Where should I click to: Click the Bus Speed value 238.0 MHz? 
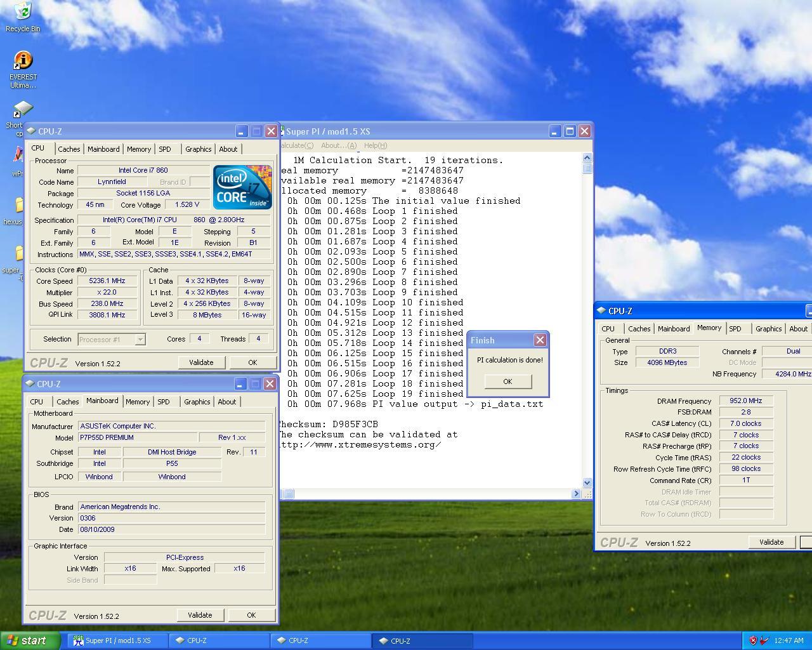click(107, 303)
